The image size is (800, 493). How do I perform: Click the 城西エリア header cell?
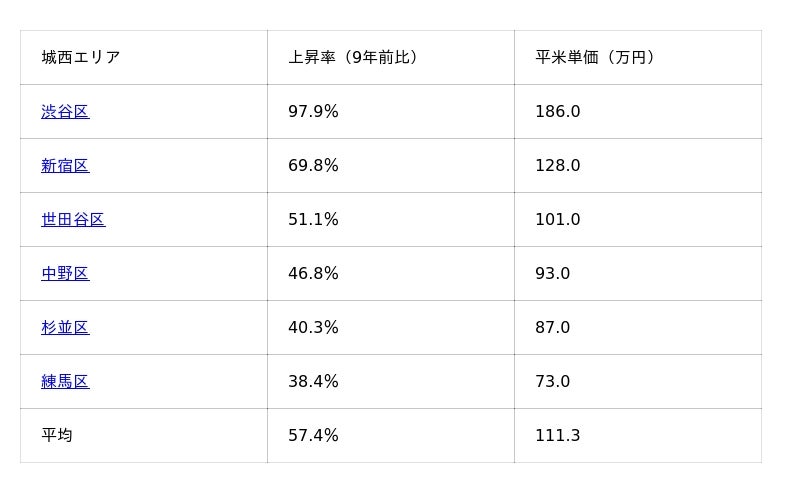coord(81,58)
